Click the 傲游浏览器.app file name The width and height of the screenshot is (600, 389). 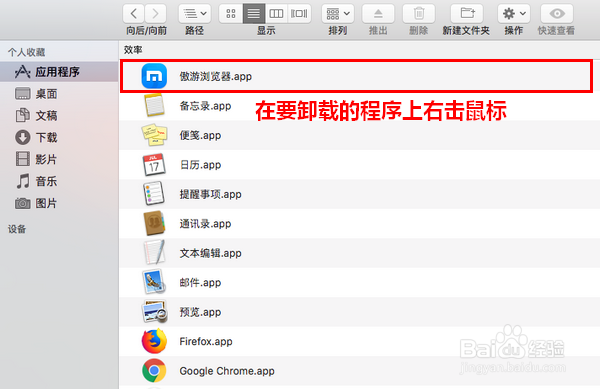tap(216, 76)
